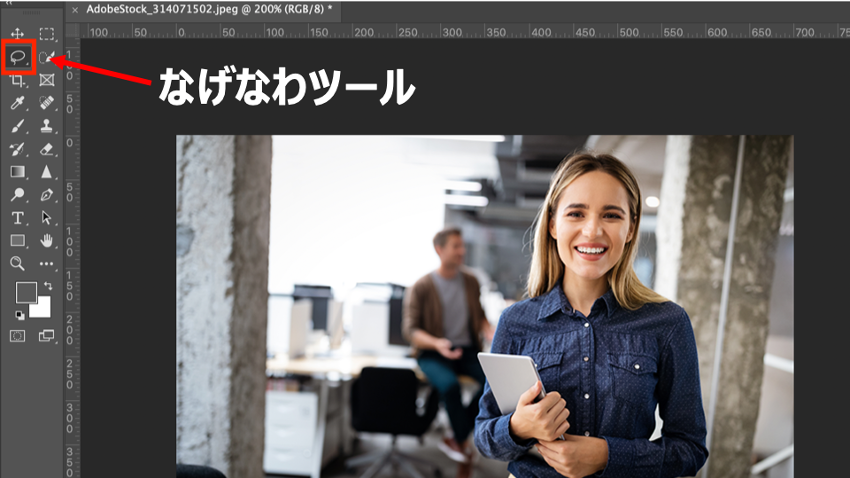Select the Path Selection arrow tool
Viewport: 850px width, 478px height.
tap(47, 218)
